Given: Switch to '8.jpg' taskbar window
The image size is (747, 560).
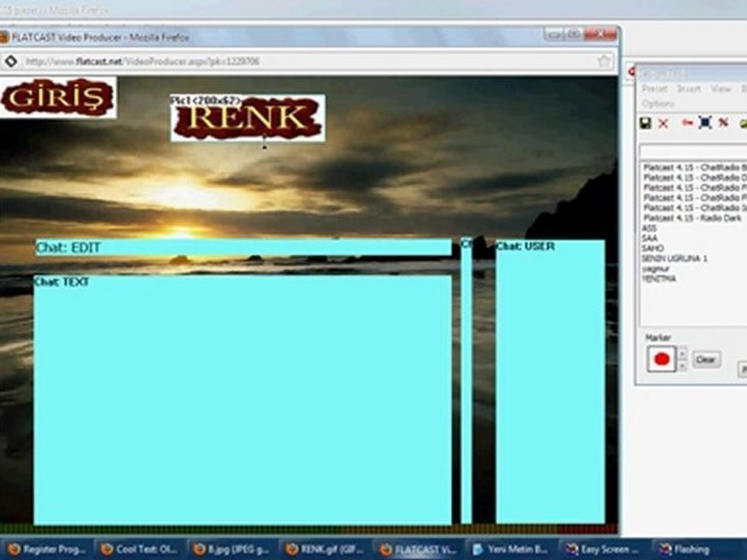Looking at the screenshot, I should tap(232, 550).
